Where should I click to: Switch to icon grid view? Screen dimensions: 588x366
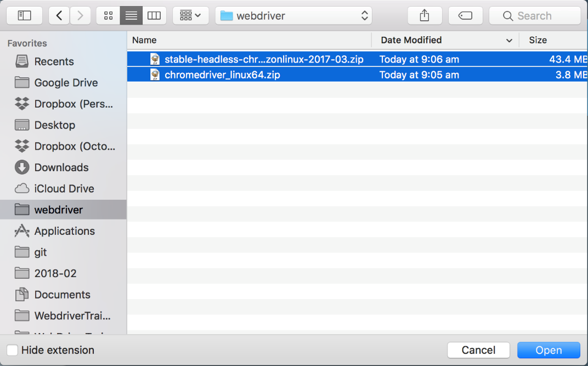[x=108, y=16]
